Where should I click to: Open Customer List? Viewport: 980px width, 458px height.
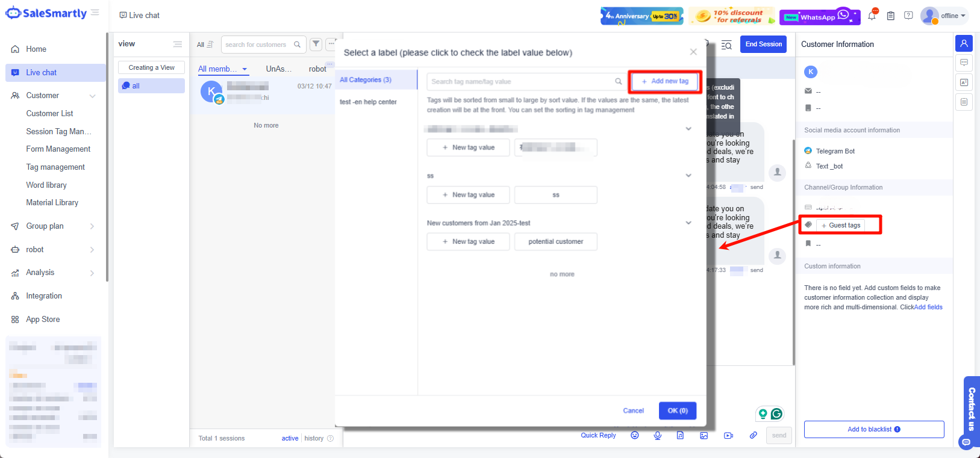click(49, 114)
